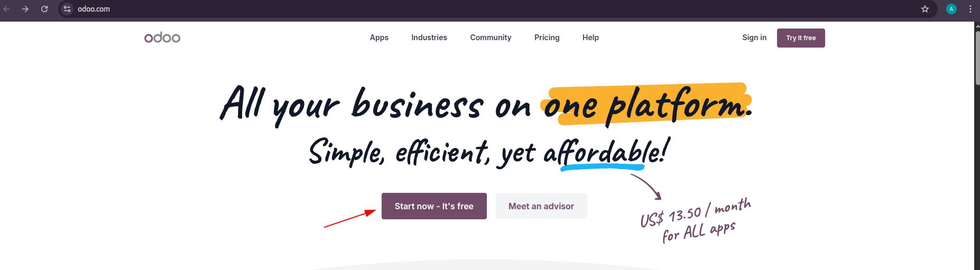The image size is (980, 270).
Task: Click Start now - It's free
Action: (434, 206)
